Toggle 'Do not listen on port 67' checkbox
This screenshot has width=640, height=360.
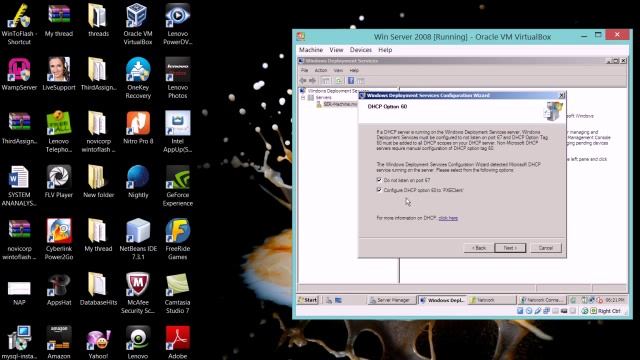[x=379, y=180]
